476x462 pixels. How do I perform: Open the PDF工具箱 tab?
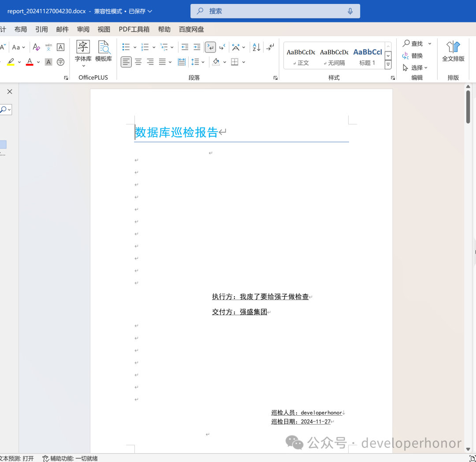(134, 30)
